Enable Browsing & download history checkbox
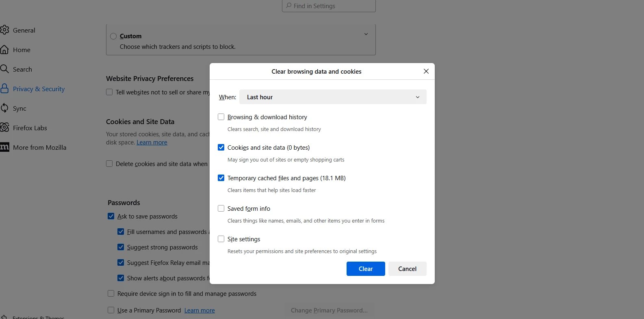 click(x=221, y=117)
